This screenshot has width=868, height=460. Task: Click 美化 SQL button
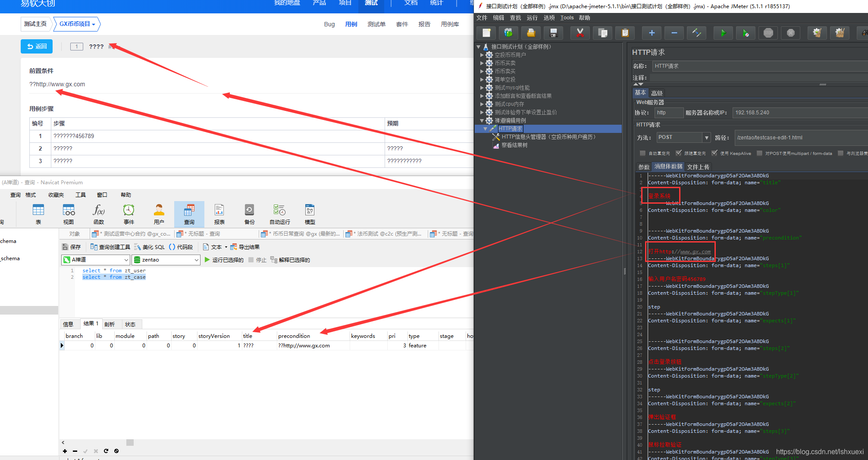pyautogui.click(x=149, y=247)
